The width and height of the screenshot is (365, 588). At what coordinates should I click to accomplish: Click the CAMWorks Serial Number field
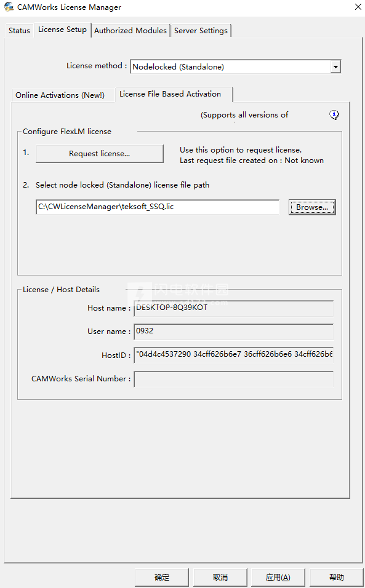234,379
